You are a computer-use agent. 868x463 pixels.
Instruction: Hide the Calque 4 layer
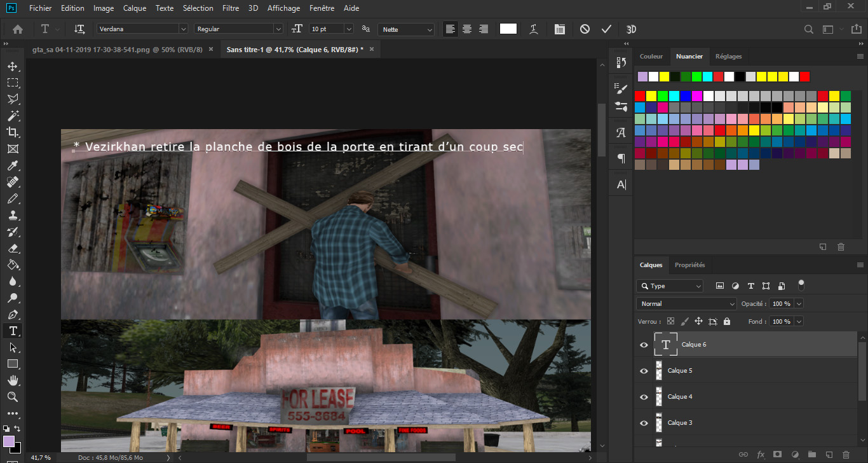tap(644, 397)
